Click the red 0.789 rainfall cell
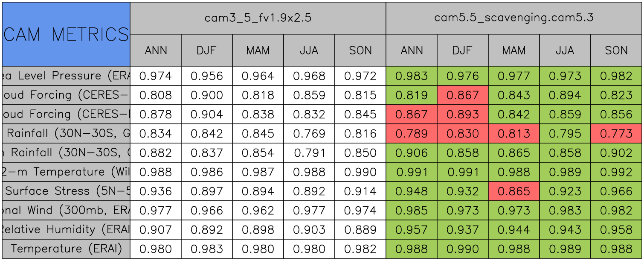 (x=412, y=134)
